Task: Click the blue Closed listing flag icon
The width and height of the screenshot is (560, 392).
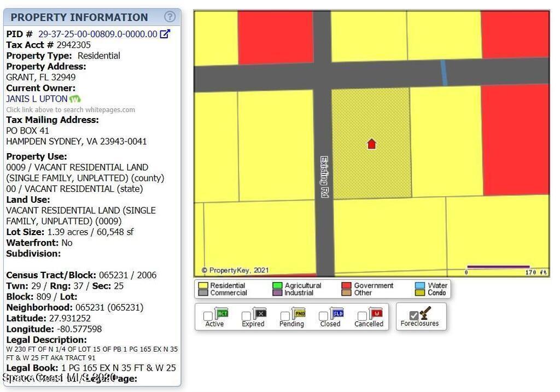Action: 337,314
